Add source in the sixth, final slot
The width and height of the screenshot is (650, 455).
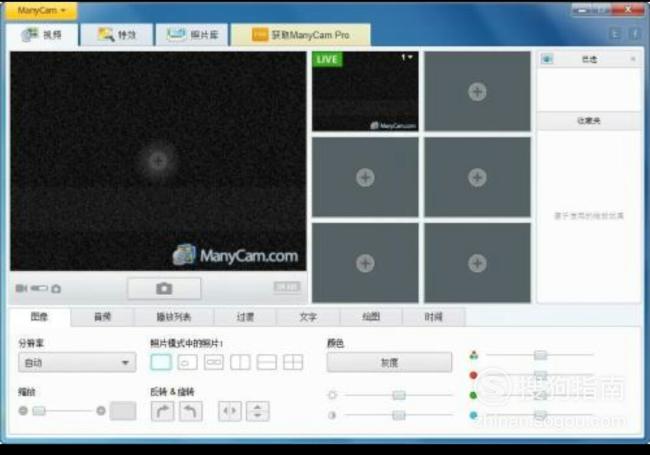tap(477, 263)
